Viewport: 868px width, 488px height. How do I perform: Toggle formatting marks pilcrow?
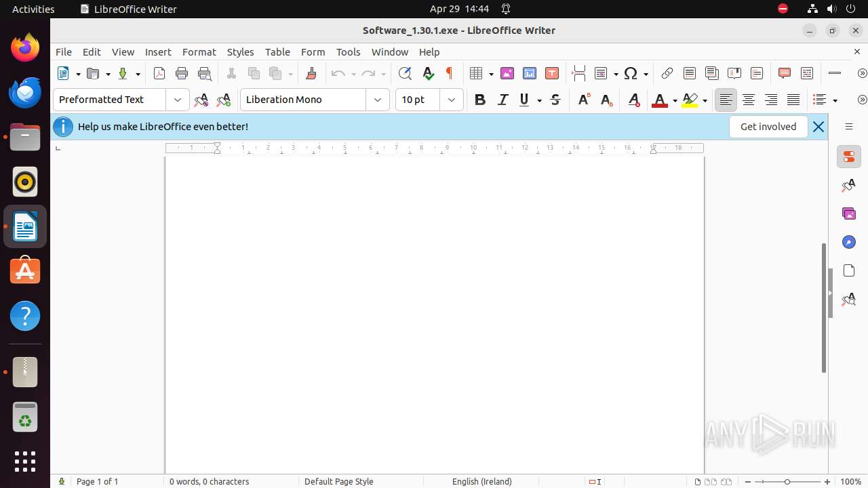pyautogui.click(x=449, y=74)
